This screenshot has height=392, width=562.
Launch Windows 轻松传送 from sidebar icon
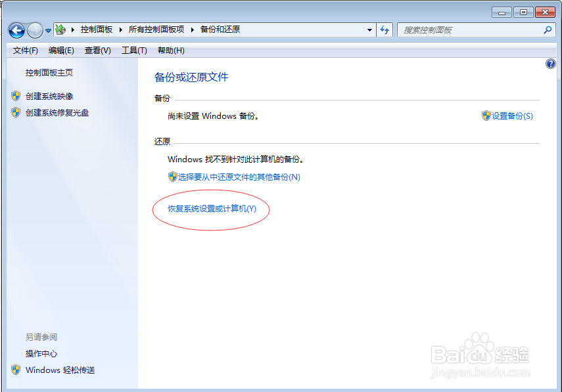tap(16, 370)
